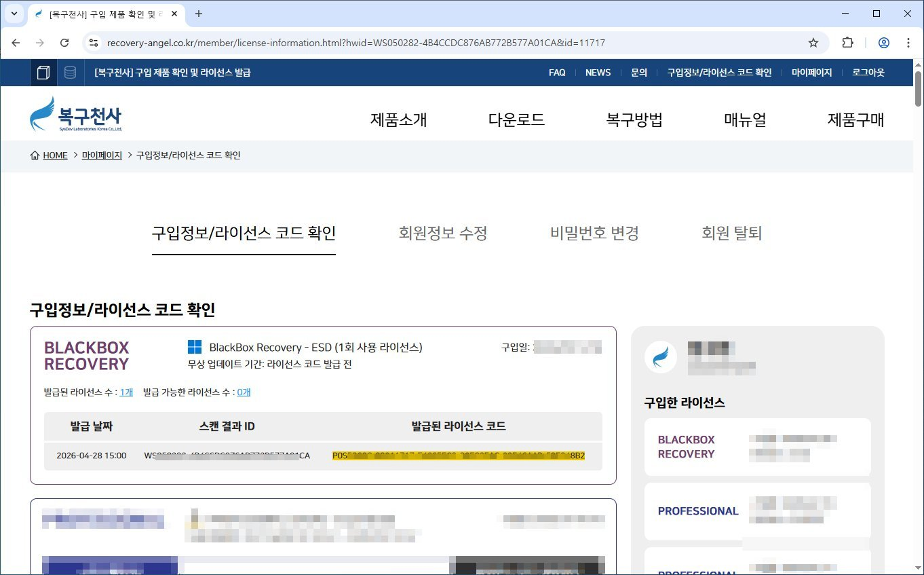
Task: Open top bar 구입정보/라이선스 코드 확인 link
Action: tap(720, 73)
